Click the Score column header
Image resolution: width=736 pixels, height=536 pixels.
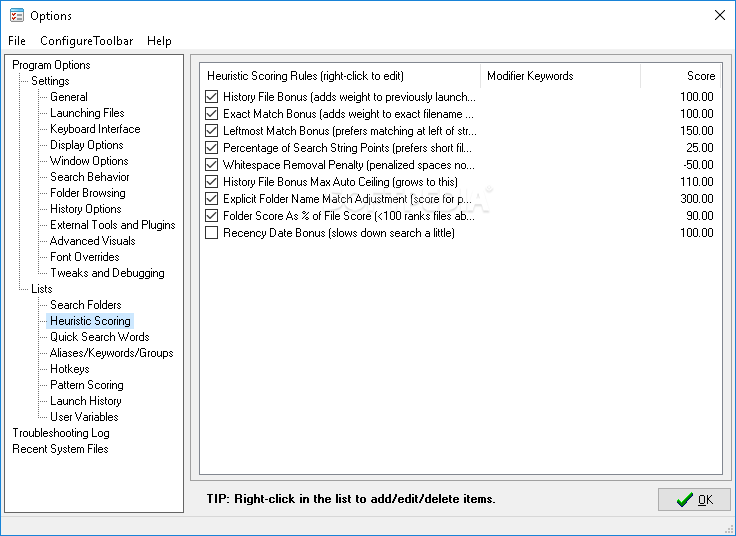pyautogui.click(x=680, y=76)
